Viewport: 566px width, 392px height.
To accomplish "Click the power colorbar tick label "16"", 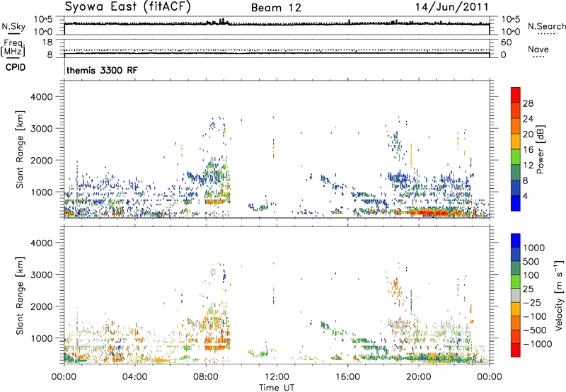I will (x=528, y=150).
